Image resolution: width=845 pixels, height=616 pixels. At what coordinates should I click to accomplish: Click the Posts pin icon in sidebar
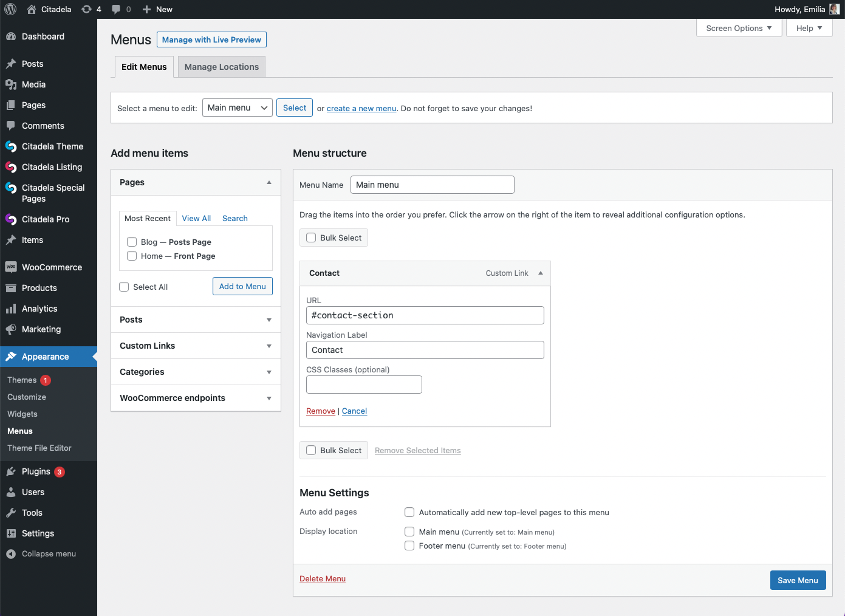pyautogui.click(x=11, y=64)
